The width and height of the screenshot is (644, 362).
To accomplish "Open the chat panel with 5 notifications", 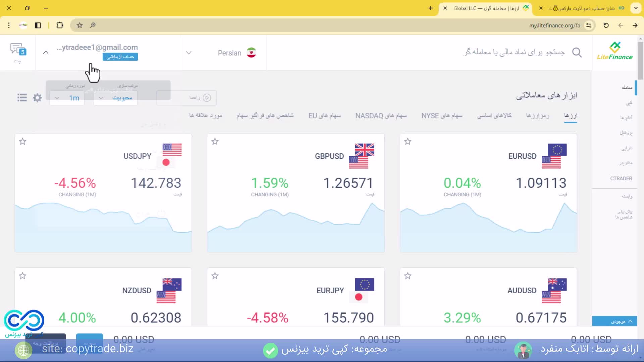I will [x=17, y=50].
